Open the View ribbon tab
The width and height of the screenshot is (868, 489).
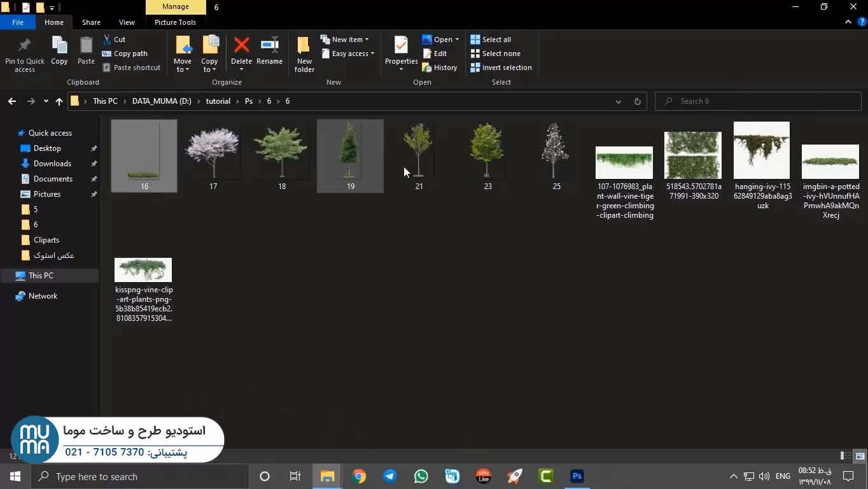[x=127, y=22]
